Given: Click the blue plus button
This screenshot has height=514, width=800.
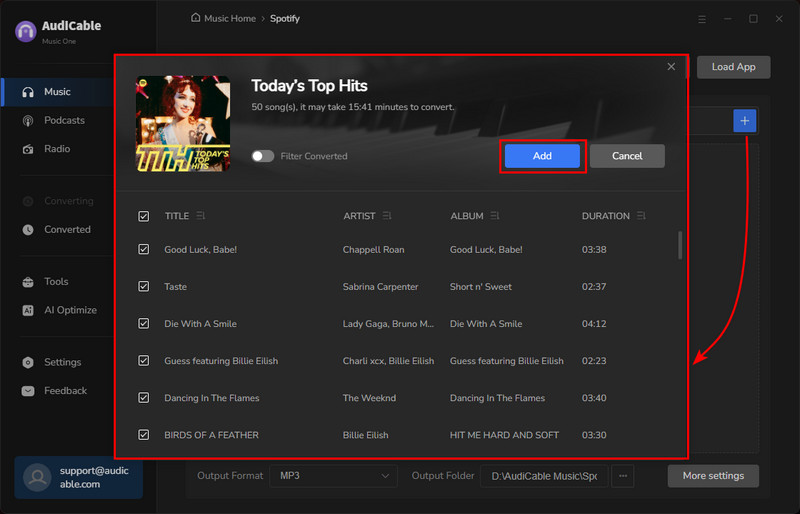Looking at the screenshot, I should (744, 121).
